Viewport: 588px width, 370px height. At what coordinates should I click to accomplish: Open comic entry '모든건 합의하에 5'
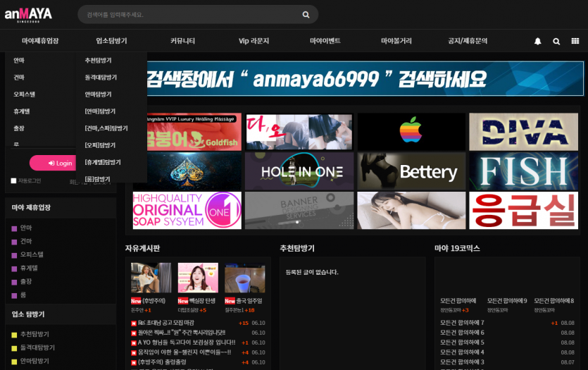point(463,343)
